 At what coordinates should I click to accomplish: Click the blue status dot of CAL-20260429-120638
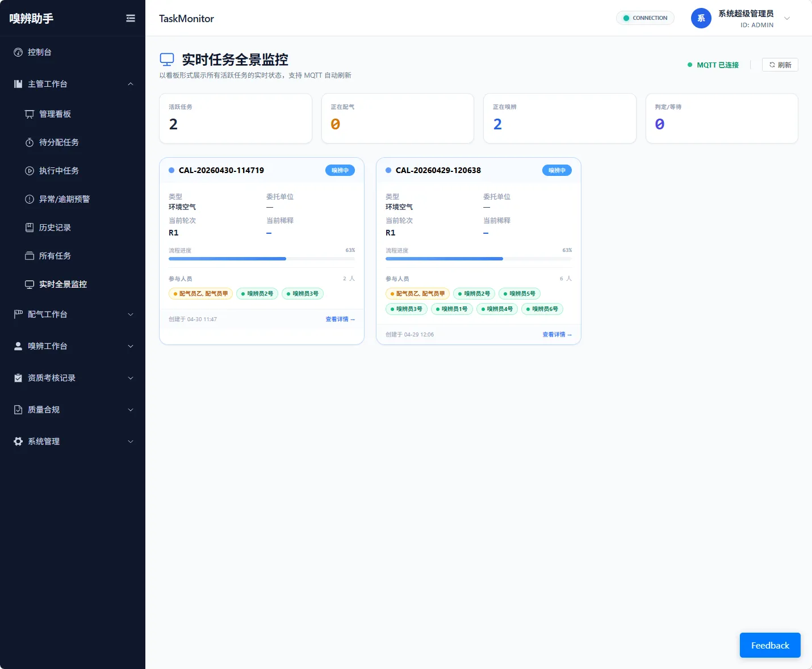tap(388, 170)
